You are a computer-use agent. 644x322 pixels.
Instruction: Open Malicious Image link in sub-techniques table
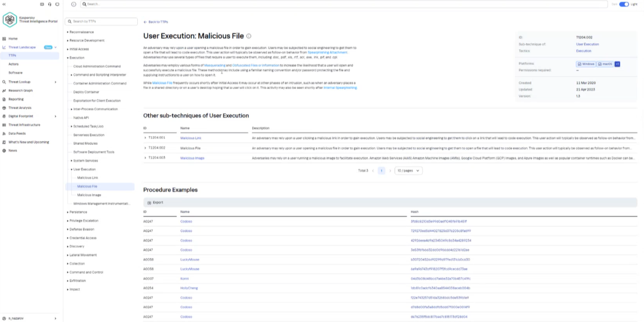pyautogui.click(x=192, y=158)
